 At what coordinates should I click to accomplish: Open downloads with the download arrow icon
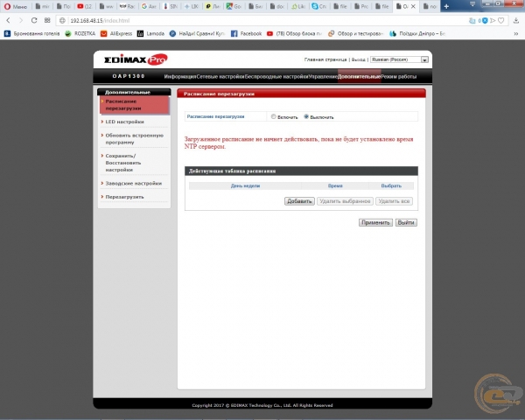(x=516, y=21)
